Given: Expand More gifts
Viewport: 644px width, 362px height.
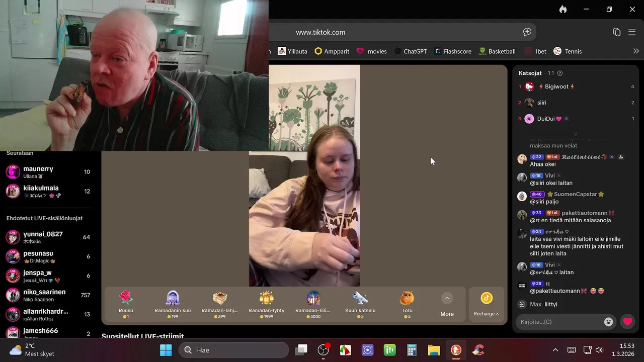Looking at the screenshot, I should pyautogui.click(x=447, y=305).
